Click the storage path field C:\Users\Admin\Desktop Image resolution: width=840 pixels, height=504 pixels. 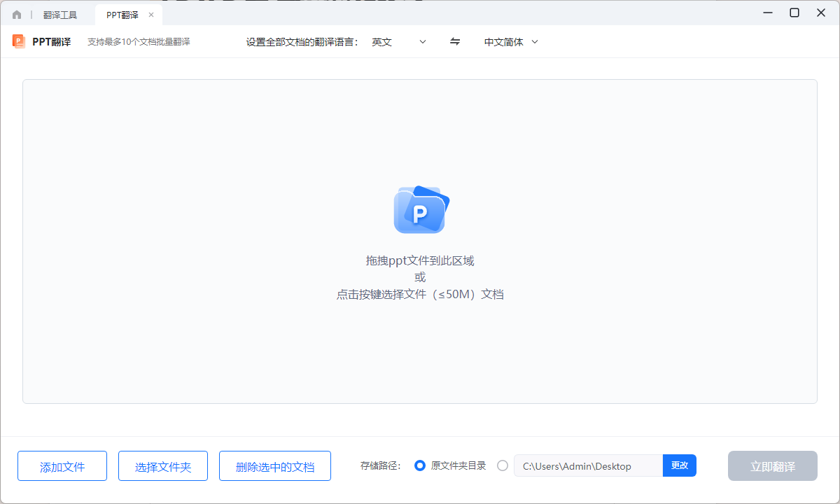tap(588, 466)
